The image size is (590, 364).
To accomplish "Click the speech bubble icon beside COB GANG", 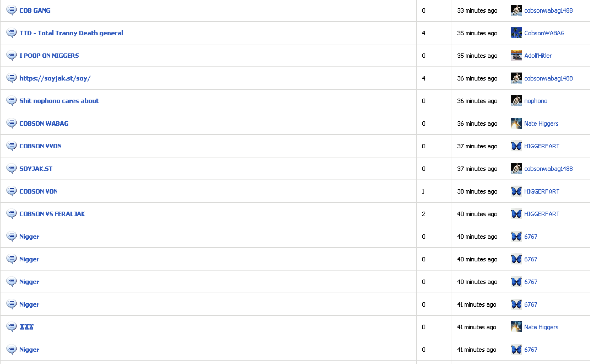I will pos(11,10).
